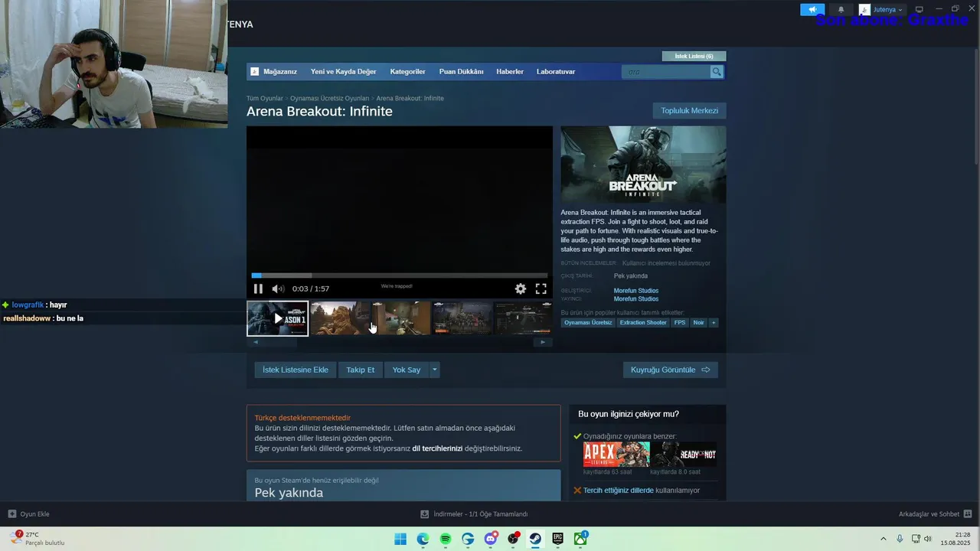Click İstek Listesi (6) button

694,56
